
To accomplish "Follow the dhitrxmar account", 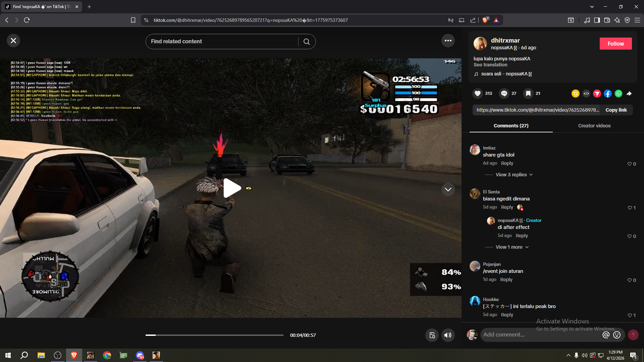I will click(615, 44).
